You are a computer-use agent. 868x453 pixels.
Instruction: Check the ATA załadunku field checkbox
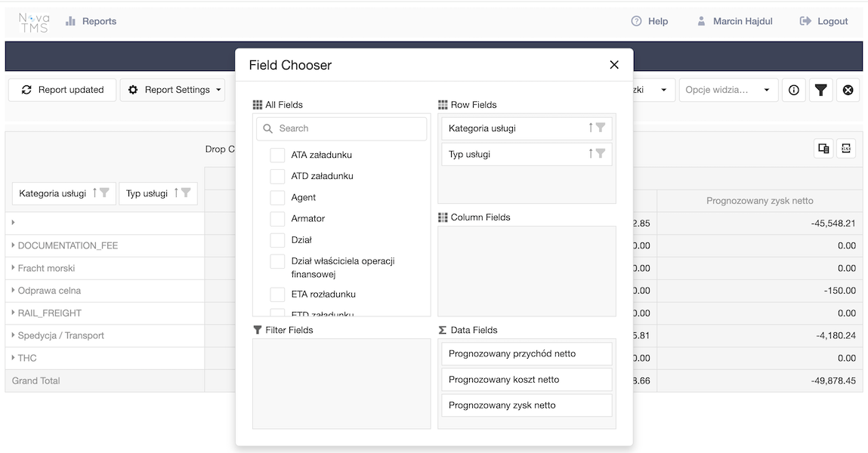pyautogui.click(x=277, y=155)
